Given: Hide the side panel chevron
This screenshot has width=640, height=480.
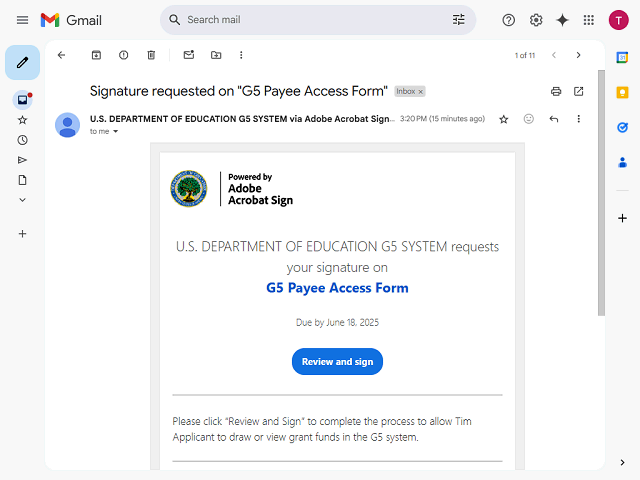Looking at the screenshot, I should (x=622, y=462).
